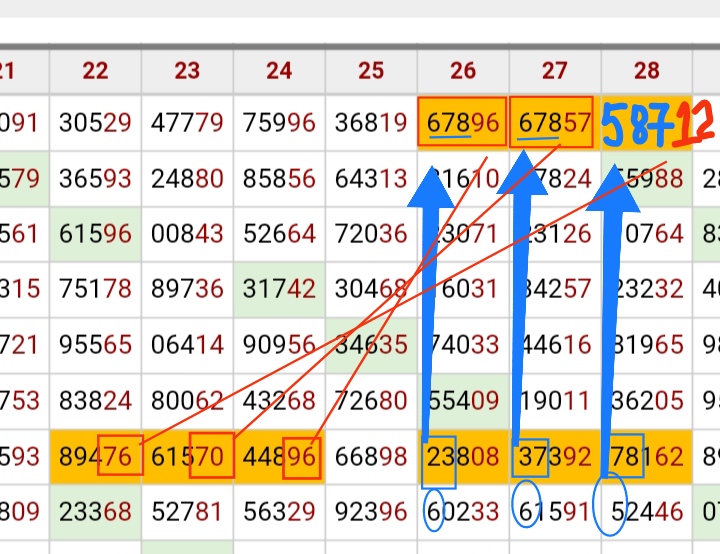This screenshot has width=720, height=554.
Task: Click the result 72036
Action: (371, 234)
